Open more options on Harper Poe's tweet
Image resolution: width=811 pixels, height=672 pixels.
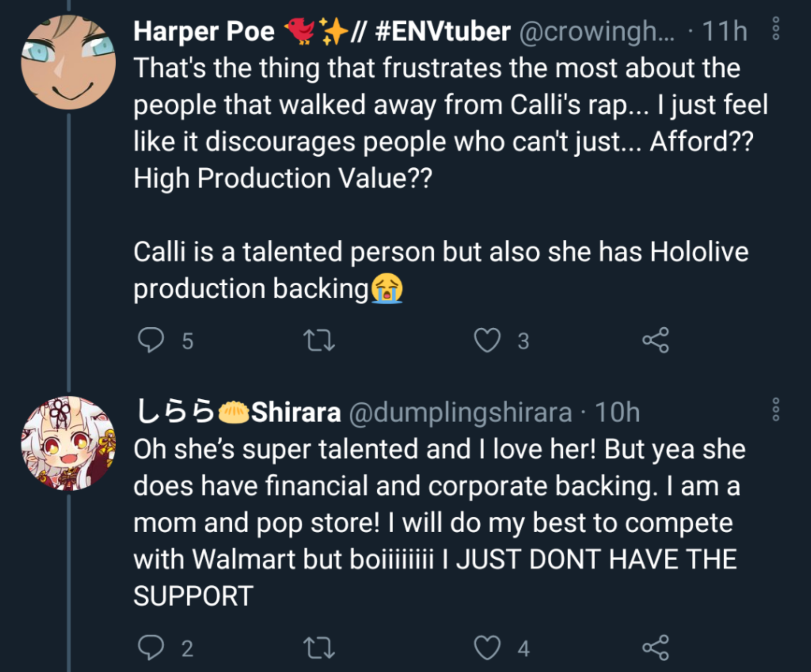(776, 28)
